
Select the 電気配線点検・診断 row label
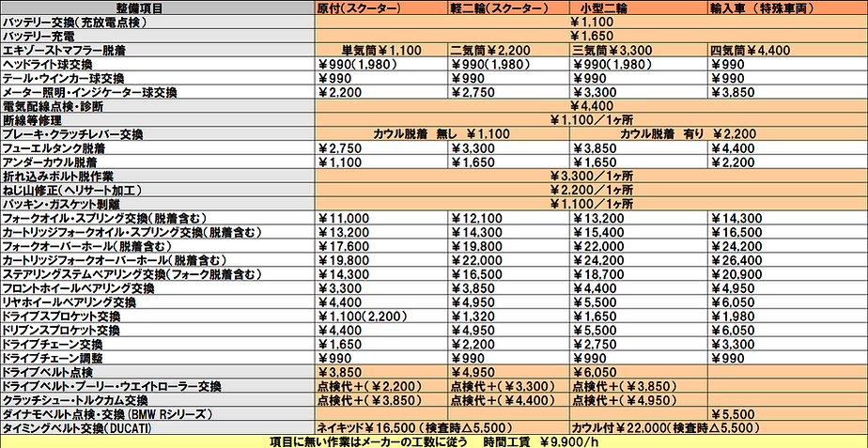(157, 106)
